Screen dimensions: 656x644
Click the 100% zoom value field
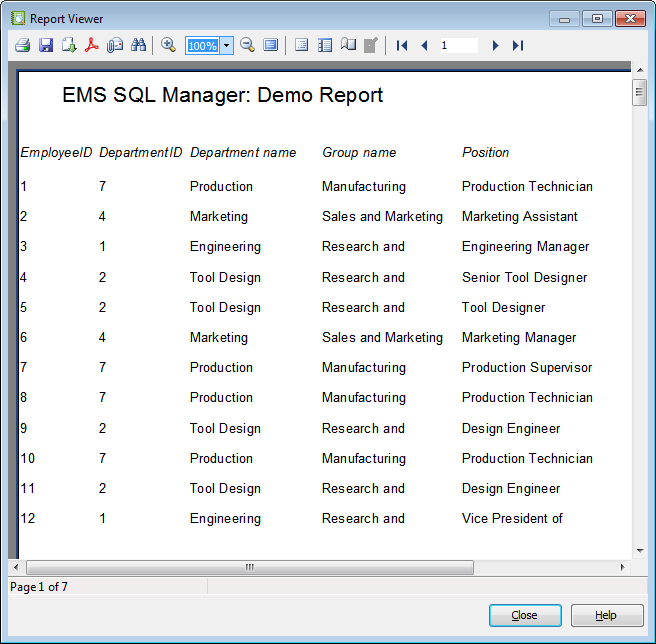click(x=203, y=45)
